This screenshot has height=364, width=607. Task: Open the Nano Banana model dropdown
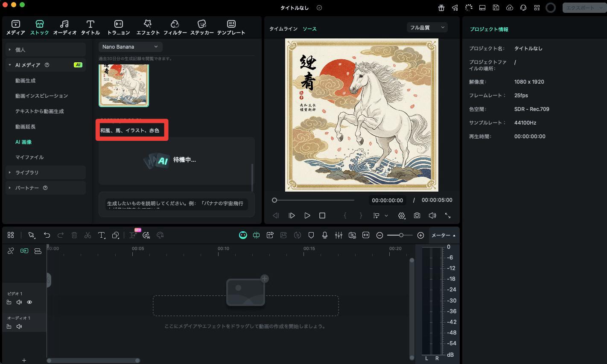(x=130, y=47)
